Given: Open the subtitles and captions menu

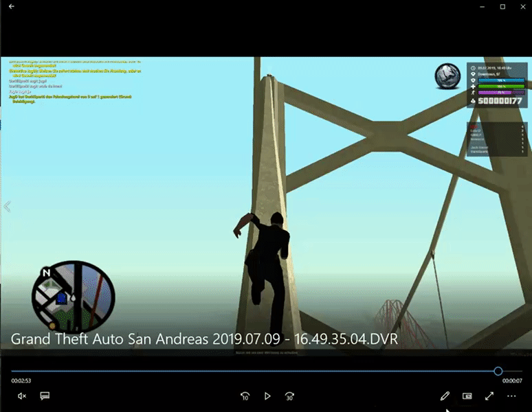Looking at the screenshot, I should [45, 396].
